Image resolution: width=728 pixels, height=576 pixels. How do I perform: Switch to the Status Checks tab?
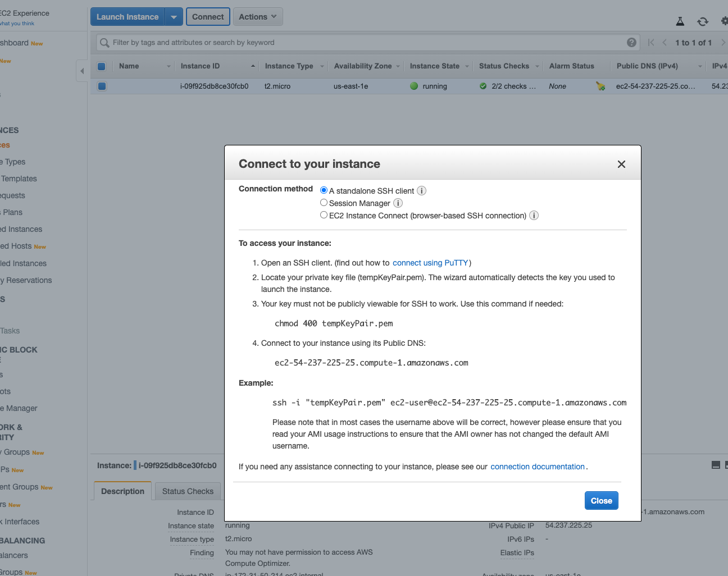[188, 491]
